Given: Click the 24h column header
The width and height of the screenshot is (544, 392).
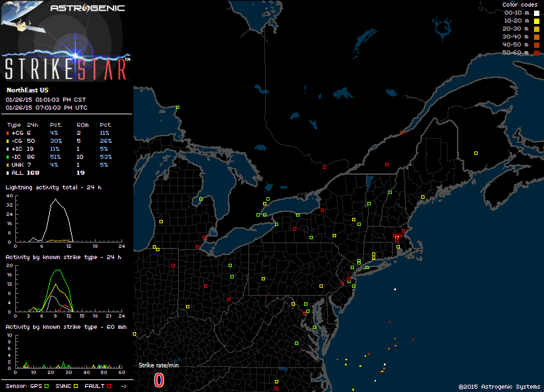Looking at the screenshot, I should point(33,125).
